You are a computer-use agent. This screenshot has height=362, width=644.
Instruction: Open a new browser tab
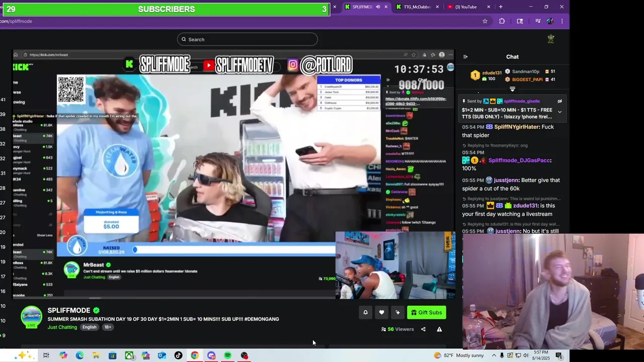click(x=501, y=7)
